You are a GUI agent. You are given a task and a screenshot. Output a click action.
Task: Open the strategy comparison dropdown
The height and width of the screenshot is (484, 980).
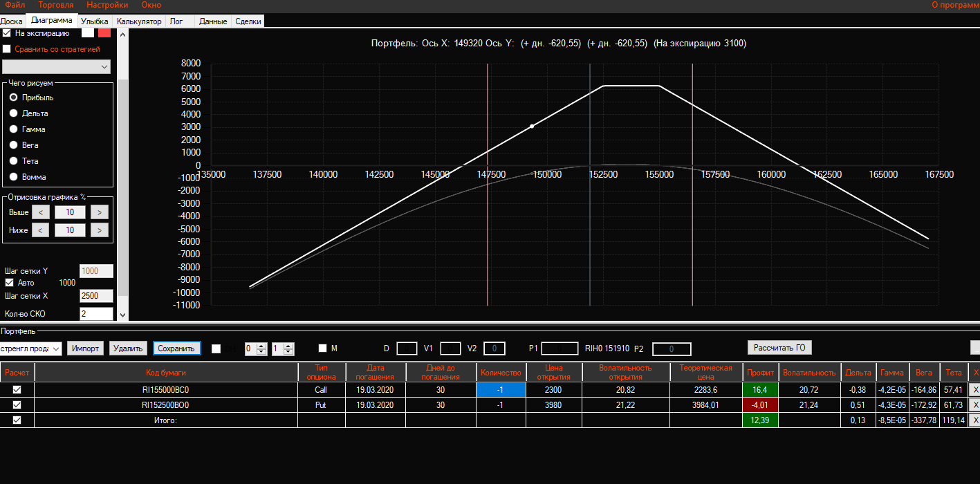click(x=56, y=66)
